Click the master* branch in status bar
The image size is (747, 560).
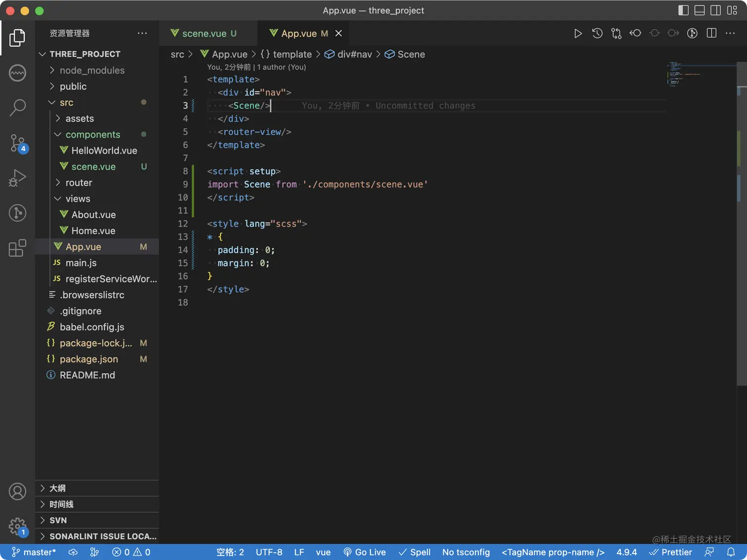pyautogui.click(x=34, y=552)
